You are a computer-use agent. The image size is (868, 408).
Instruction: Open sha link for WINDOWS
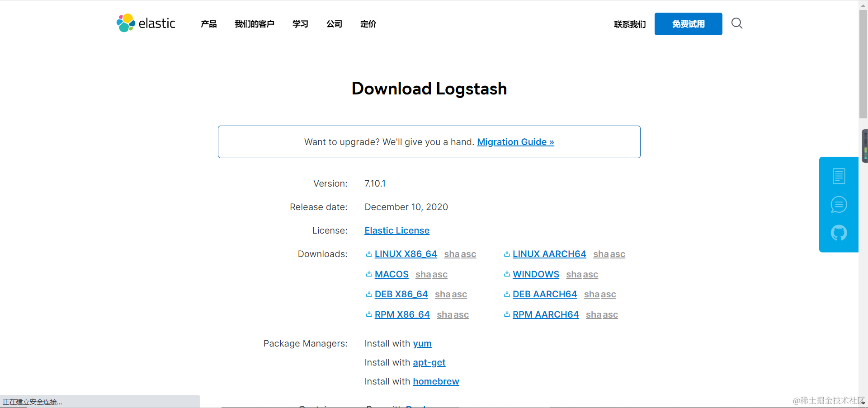(x=574, y=275)
